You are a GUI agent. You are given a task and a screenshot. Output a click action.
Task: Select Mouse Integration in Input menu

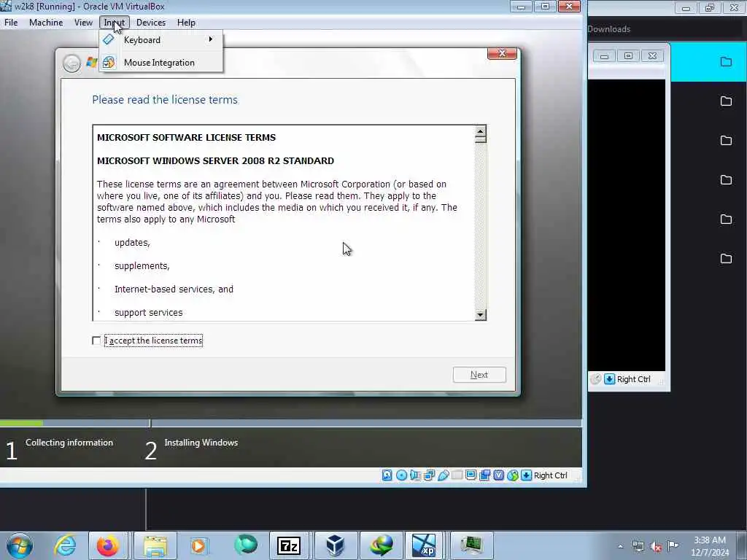(160, 63)
